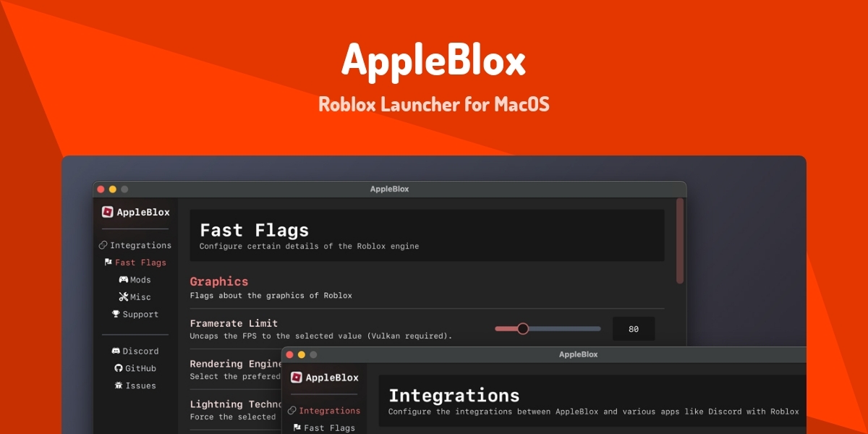Click the Framerate Limit setting label
868x434 pixels.
(x=234, y=323)
